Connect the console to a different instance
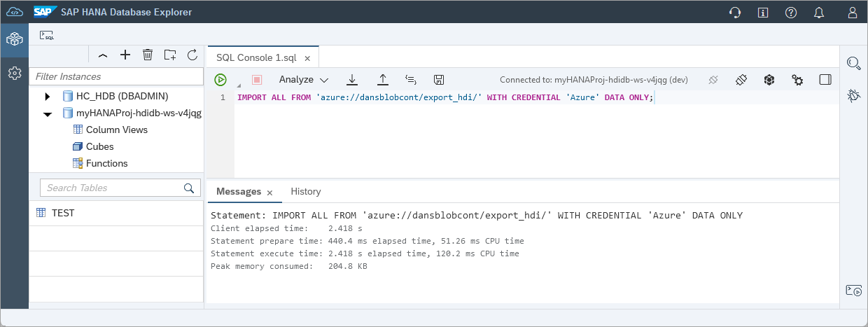This screenshot has height=327, width=868. point(742,80)
